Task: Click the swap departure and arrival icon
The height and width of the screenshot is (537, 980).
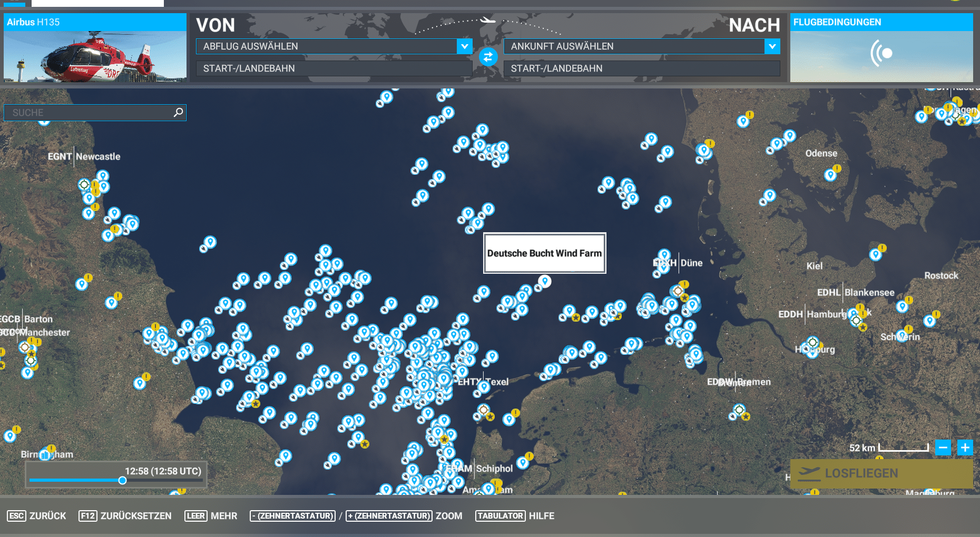Action: pyautogui.click(x=488, y=57)
